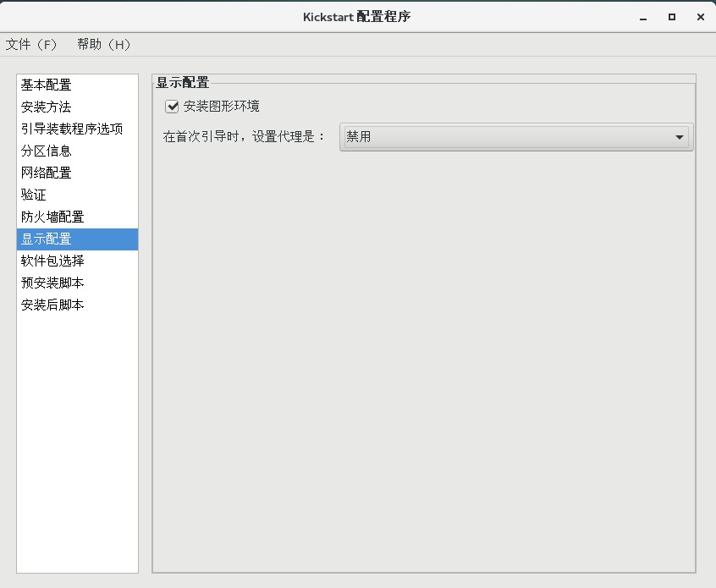Open the 文件（F） menu
The height and width of the screenshot is (588, 716).
pos(31,45)
